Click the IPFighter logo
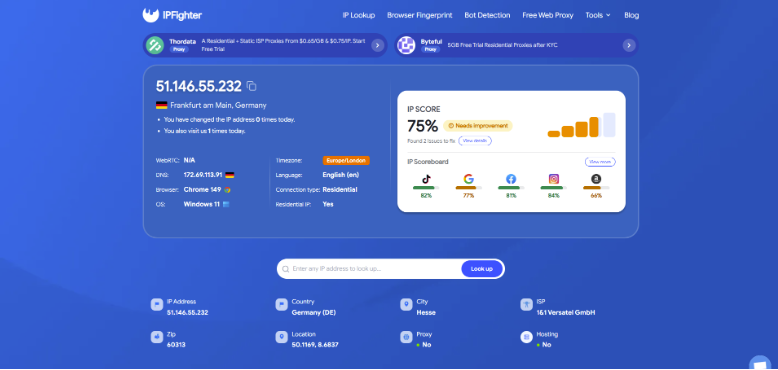 point(172,15)
